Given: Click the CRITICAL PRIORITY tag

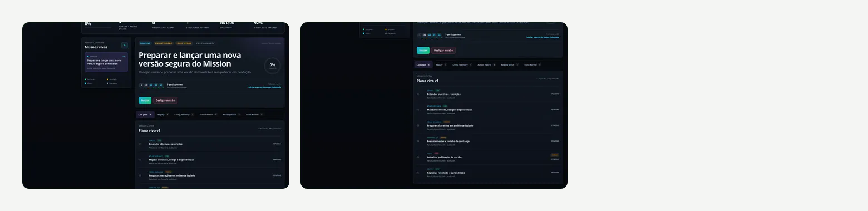Looking at the screenshot, I should (205, 43).
